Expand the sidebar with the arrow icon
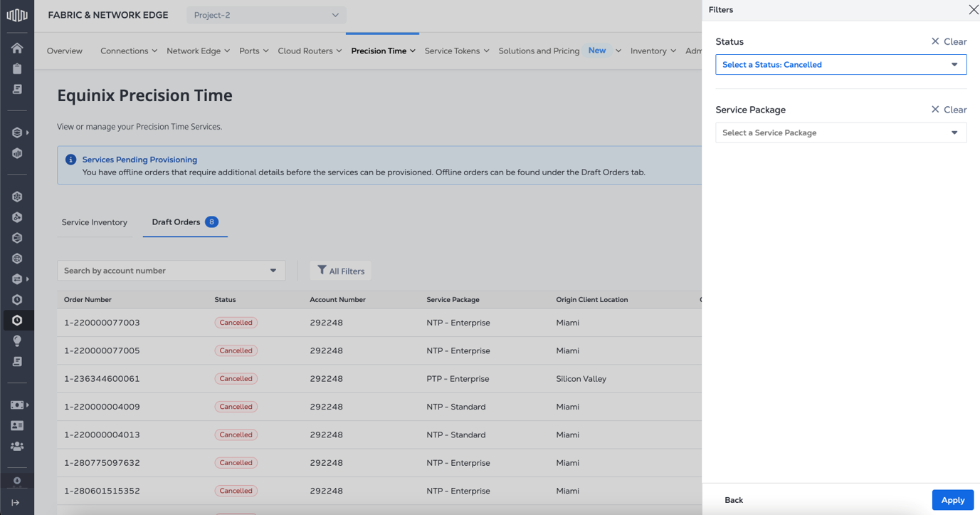This screenshot has height=515, width=980. tap(16, 502)
